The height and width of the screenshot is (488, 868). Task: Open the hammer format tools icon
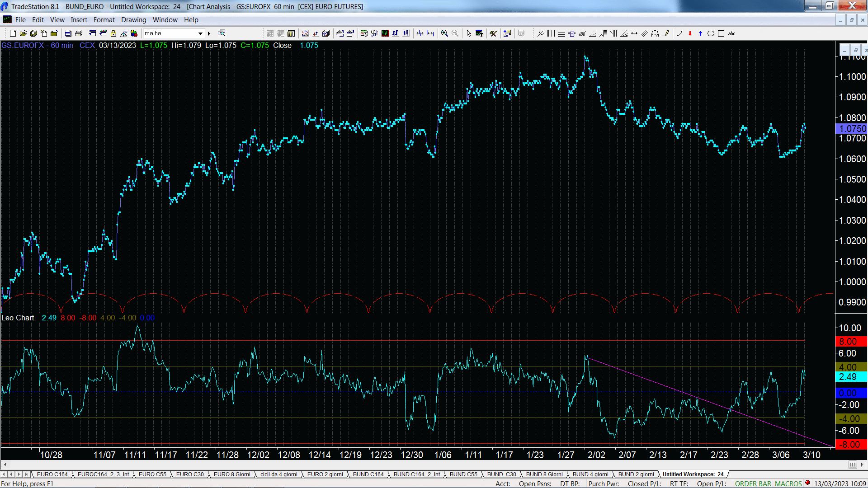[x=493, y=33]
